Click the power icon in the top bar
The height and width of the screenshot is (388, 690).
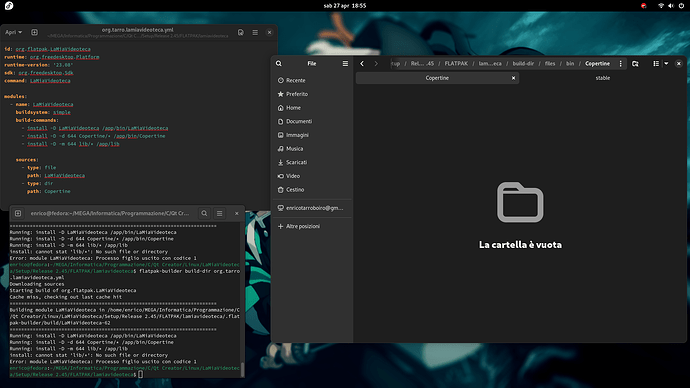click(x=681, y=6)
